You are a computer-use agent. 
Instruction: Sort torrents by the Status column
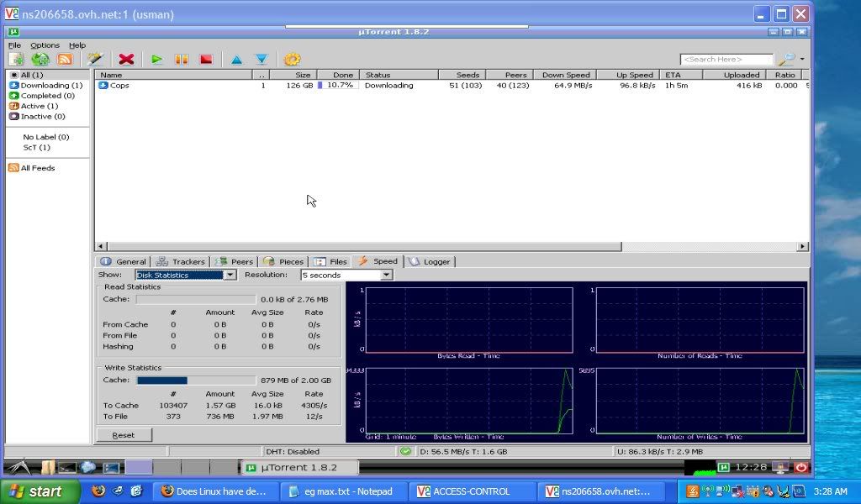coord(399,75)
